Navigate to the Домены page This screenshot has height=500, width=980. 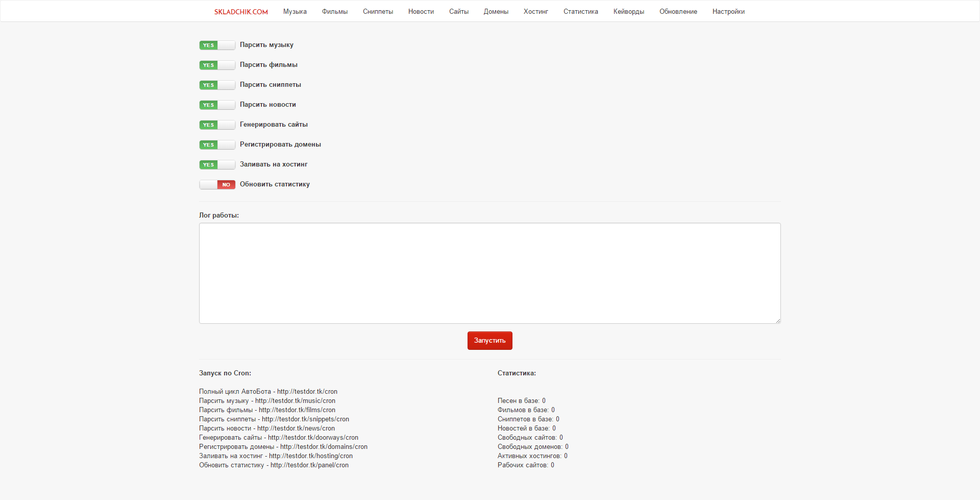(496, 12)
